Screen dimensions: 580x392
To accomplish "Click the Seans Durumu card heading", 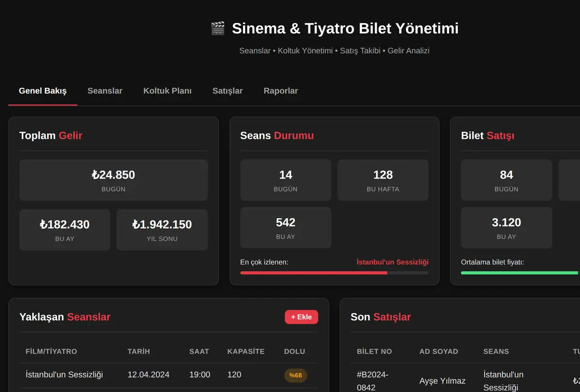I will click(x=277, y=136).
